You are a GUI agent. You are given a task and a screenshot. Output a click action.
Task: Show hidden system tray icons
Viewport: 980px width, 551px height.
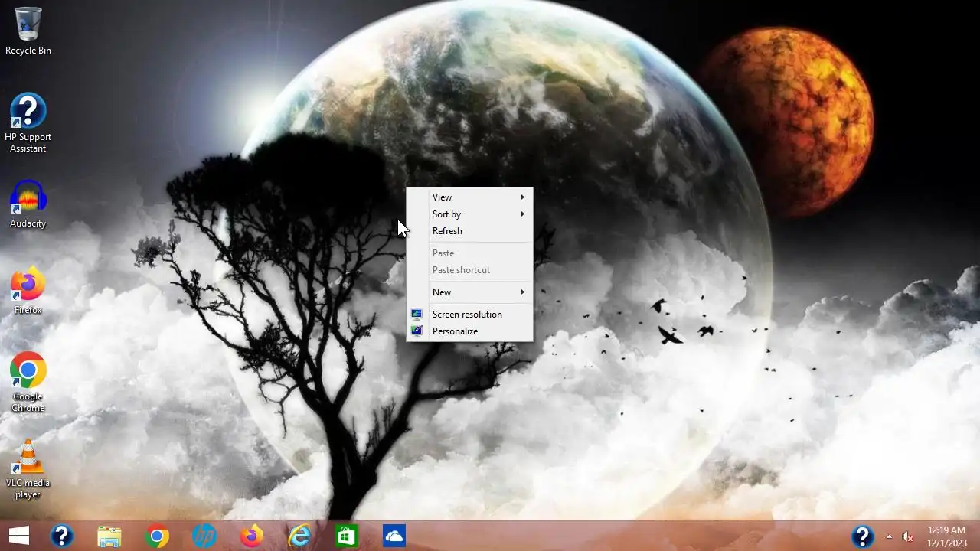889,536
